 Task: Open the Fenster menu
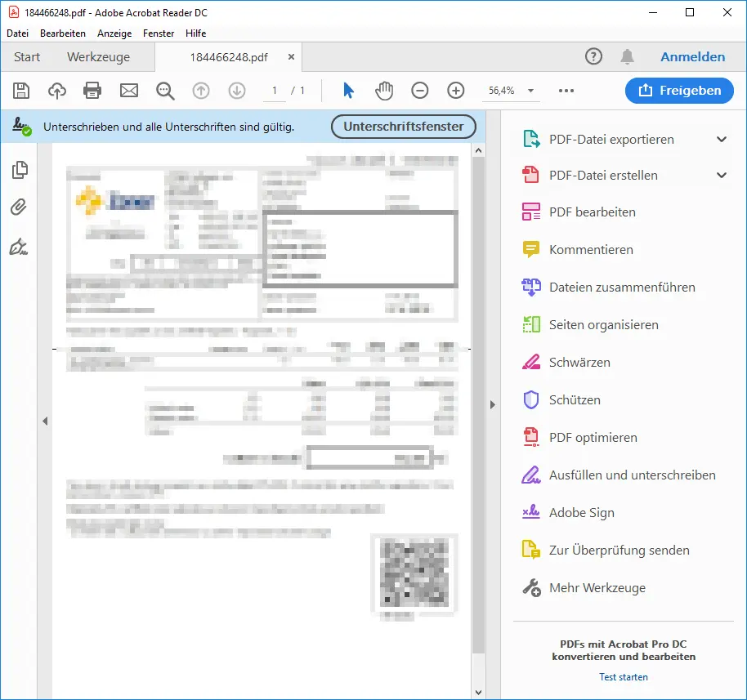(x=159, y=33)
